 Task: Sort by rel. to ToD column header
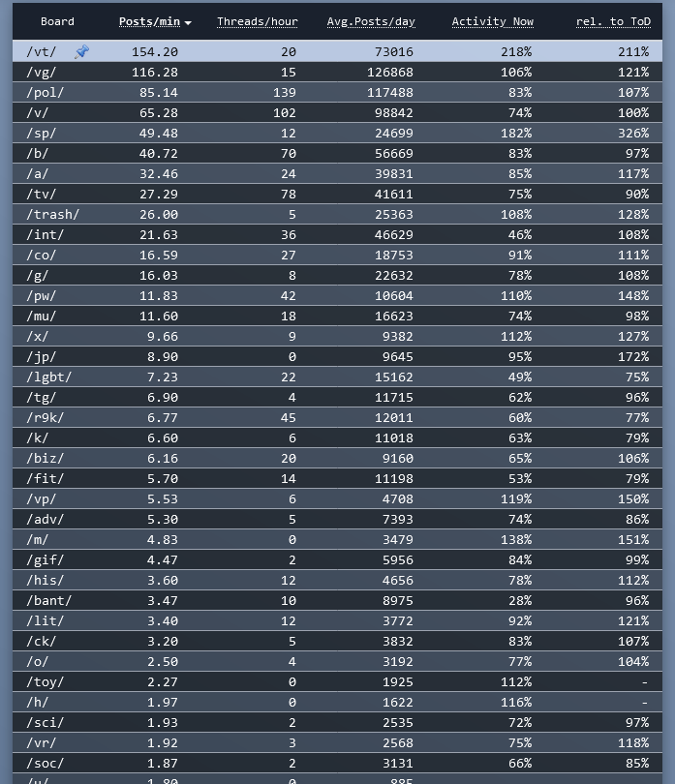tap(613, 21)
